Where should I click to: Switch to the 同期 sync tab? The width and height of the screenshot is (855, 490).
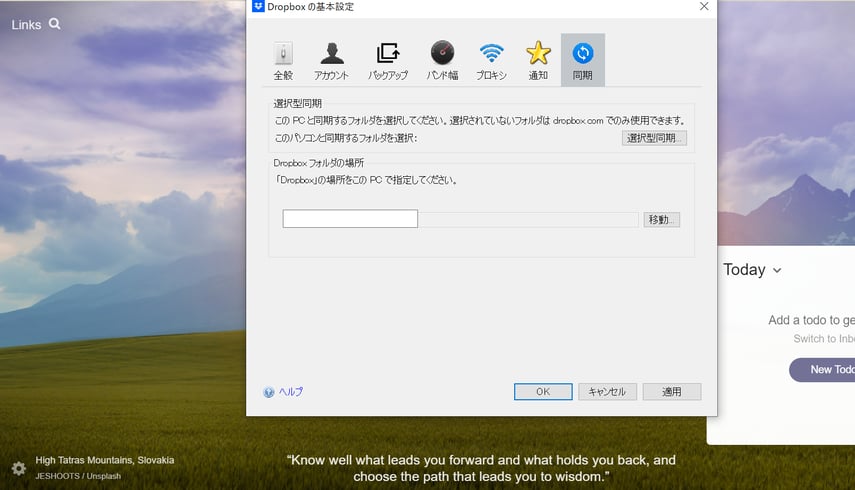tap(582, 60)
